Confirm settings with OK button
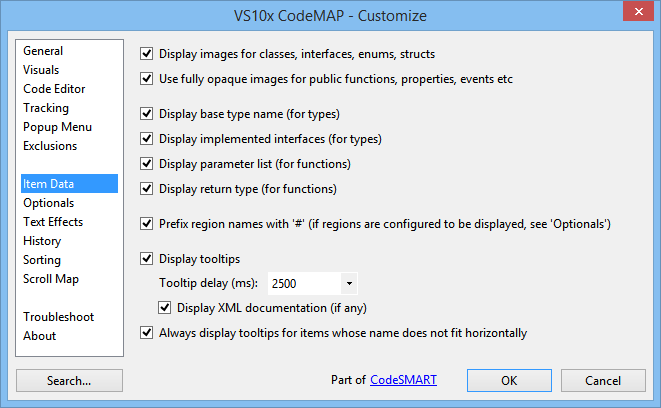Viewport: 661px width, 408px height. 509,381
